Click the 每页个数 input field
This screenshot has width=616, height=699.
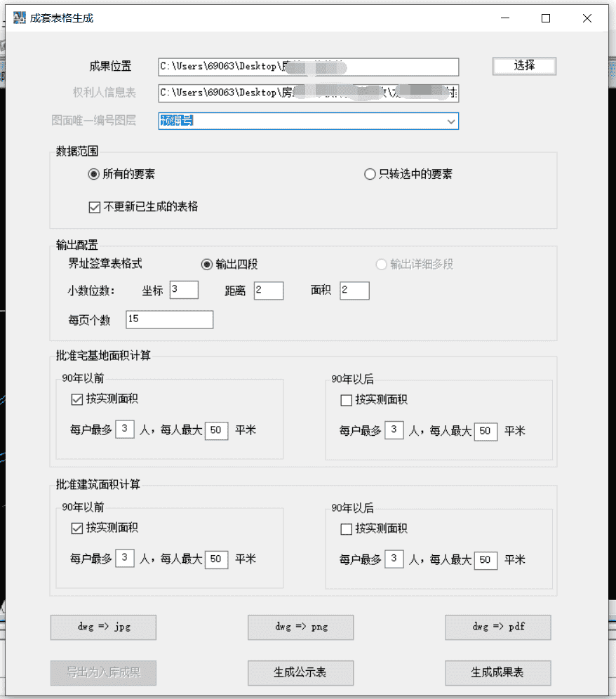click(x=169, y=319)
